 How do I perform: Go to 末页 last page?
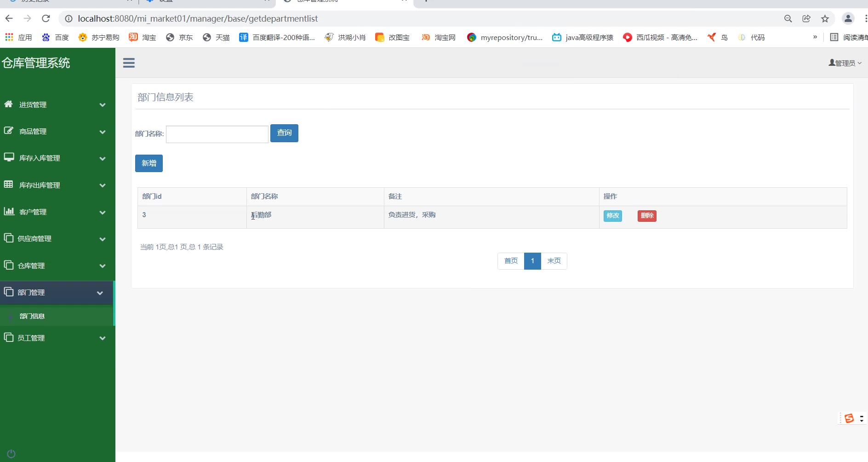(x=554, y=261)
